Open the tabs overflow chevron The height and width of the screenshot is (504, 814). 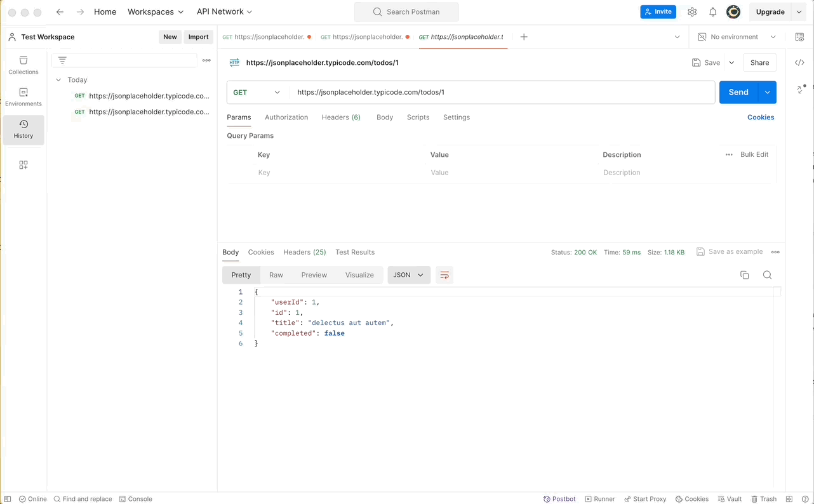tap(677, 37)
